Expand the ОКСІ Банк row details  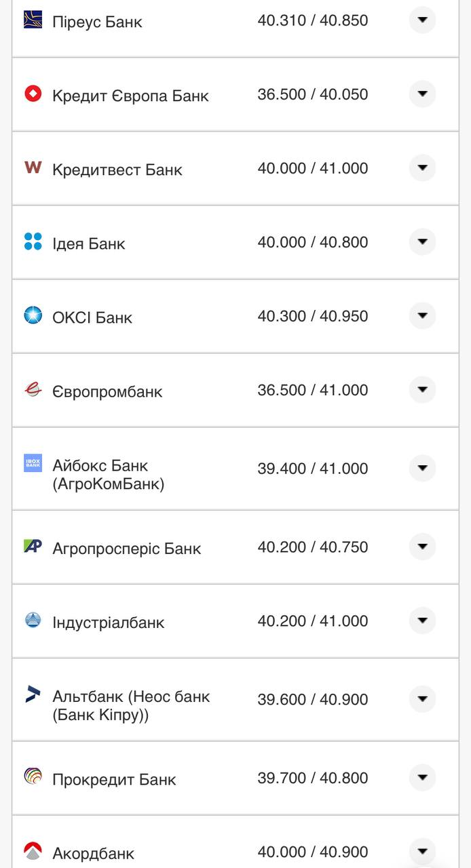pyautogui.click(x=422, y=315)
